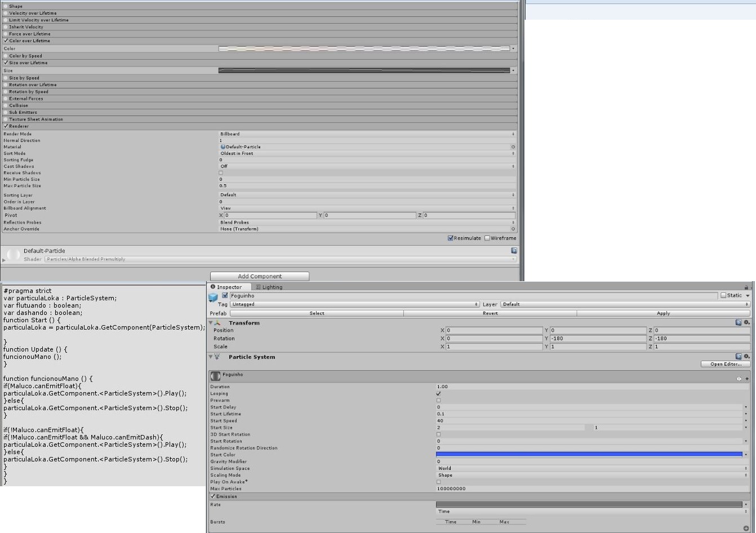This screenshot has width=756, height=533.
Task: Click the Max Particle Size field
Action: [367, 185]
